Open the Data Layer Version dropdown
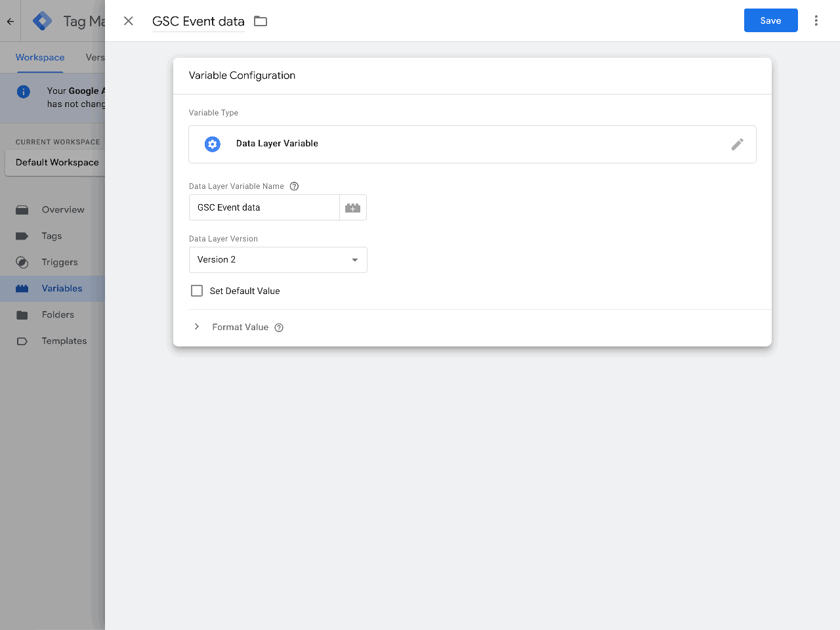The image size is (840, 630). (354, 260)
